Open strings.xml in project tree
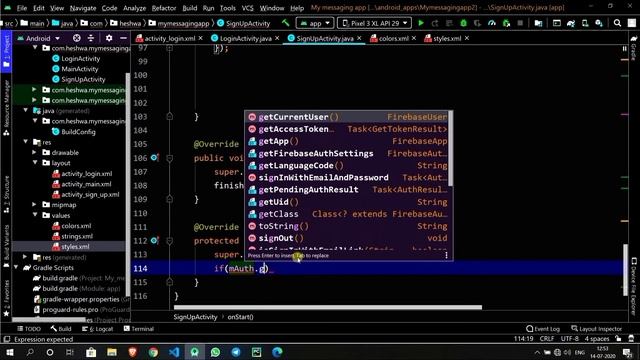The height and width of the screenshot is (360, 640). coord(77,236)
